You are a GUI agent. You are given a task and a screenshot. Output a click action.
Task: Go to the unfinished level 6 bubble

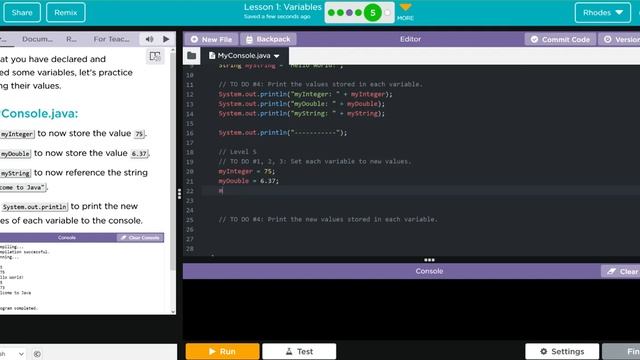387,13
